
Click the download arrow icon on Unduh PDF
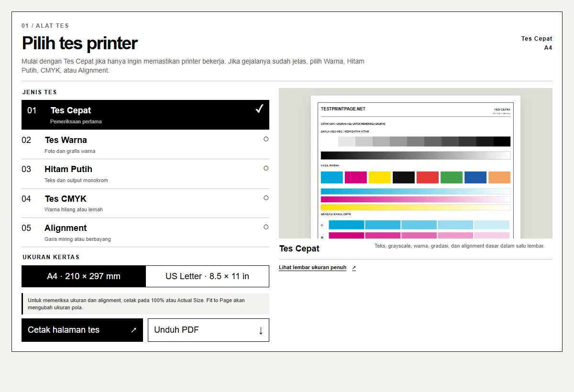click(261, 330)
